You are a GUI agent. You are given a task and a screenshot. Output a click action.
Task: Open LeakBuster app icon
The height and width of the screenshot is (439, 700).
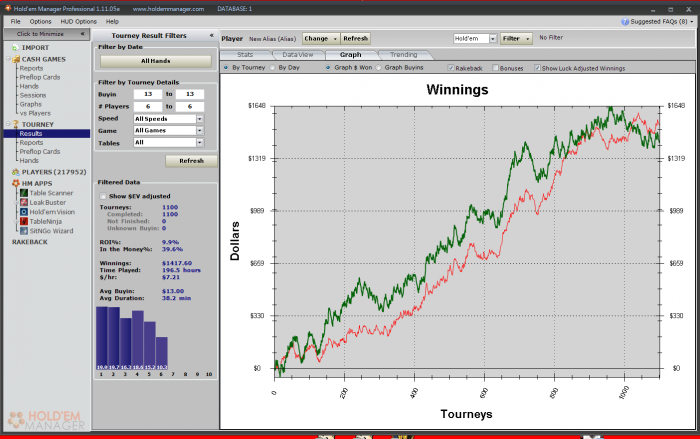coord(24,202)
